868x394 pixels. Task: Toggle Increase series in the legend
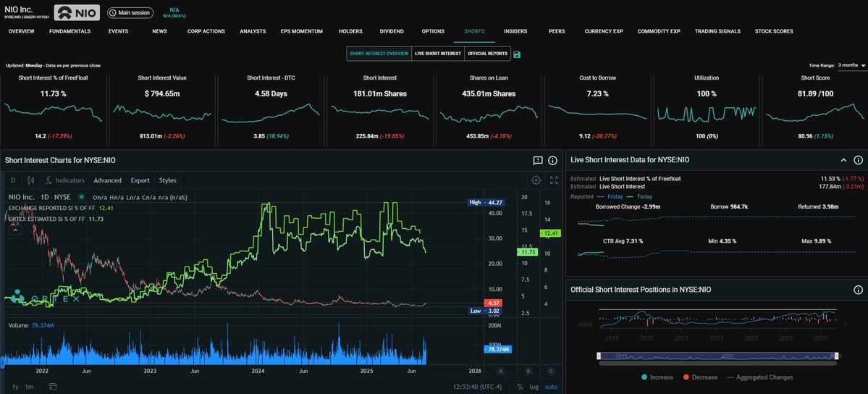click(x=657, y=377)
